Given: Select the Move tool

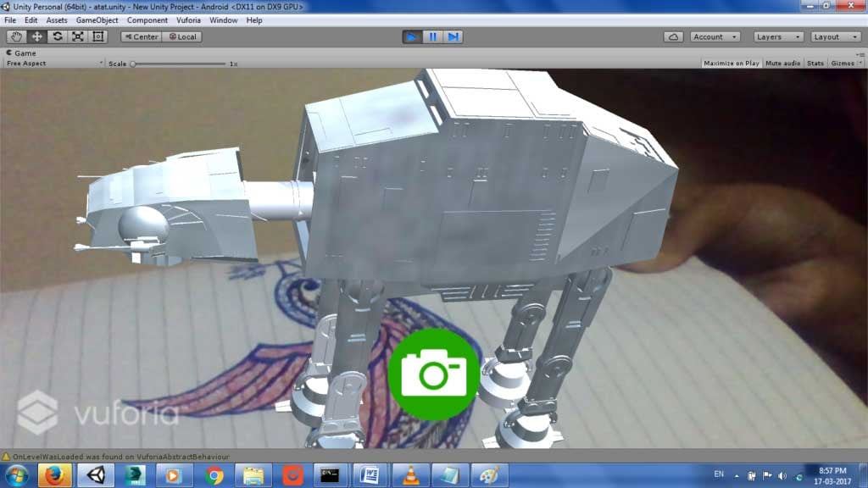Looking at the screenshot, I should pyautogui.click(x=36, y=36).
